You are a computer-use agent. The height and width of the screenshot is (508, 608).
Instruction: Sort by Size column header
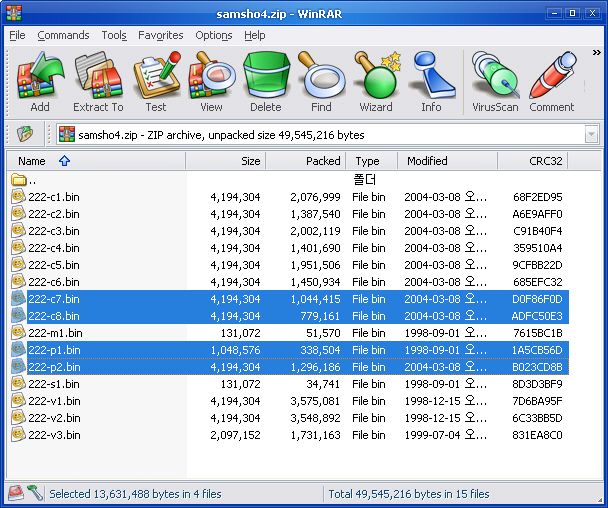(226, 161)
